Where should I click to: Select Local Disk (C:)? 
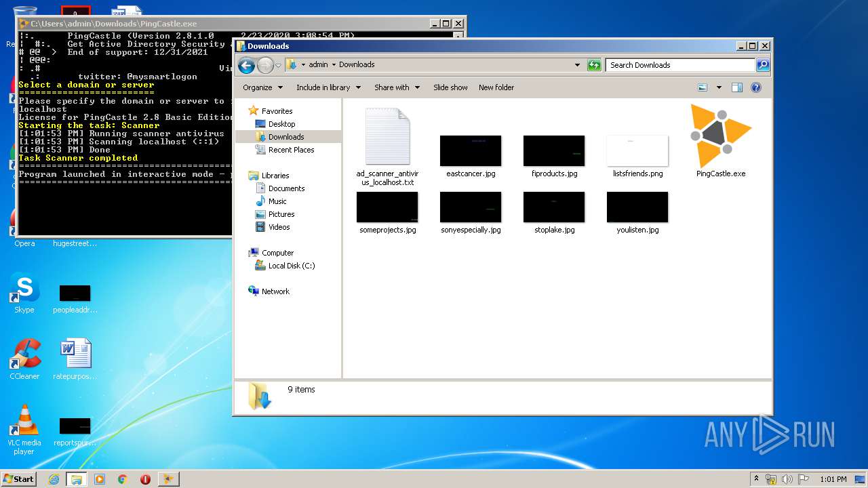pos(285,266)
